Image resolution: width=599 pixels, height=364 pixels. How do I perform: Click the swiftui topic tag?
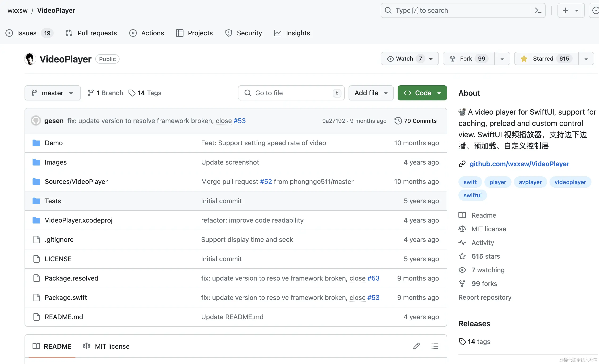472,195
